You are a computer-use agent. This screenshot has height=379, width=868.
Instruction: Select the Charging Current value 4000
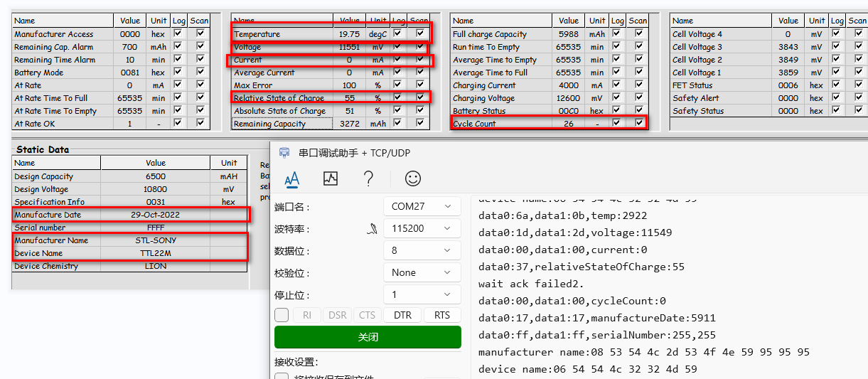pos(569,85)
